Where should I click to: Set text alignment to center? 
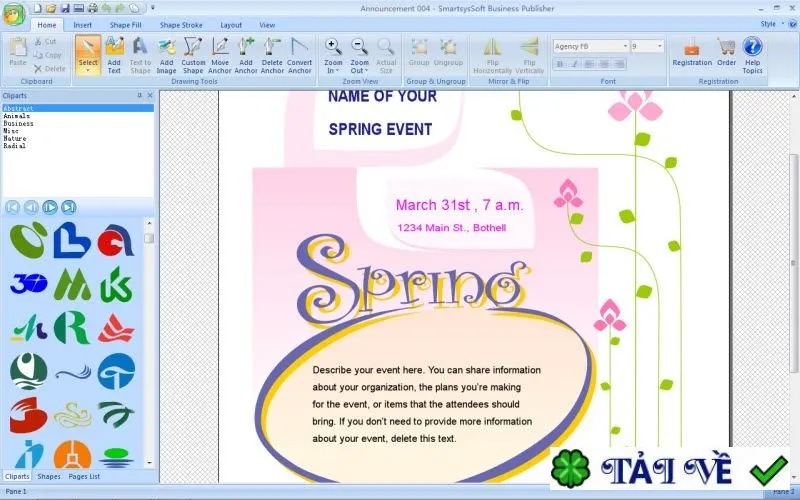(604, 64)
